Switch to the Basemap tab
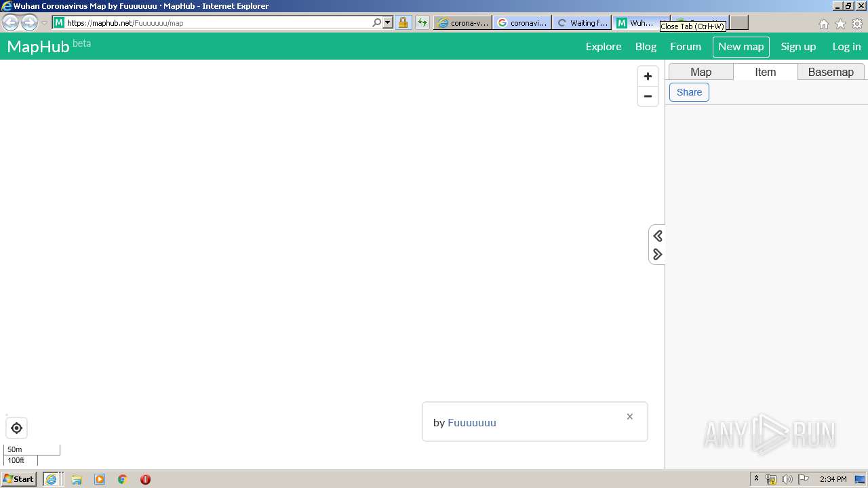The width and height of the screenshot is (868, 488). pos(831,72)
